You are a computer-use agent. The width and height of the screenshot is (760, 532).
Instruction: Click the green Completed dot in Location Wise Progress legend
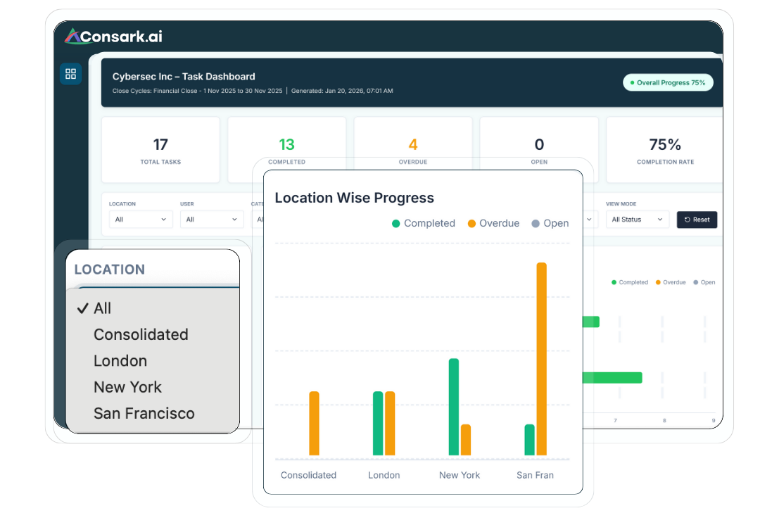point(396,224)
